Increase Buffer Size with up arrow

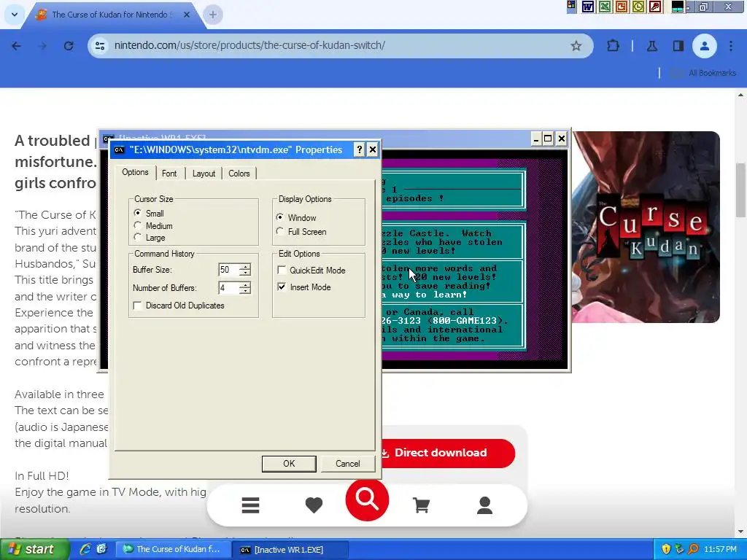pyautogui.click(x=245, y=267)
